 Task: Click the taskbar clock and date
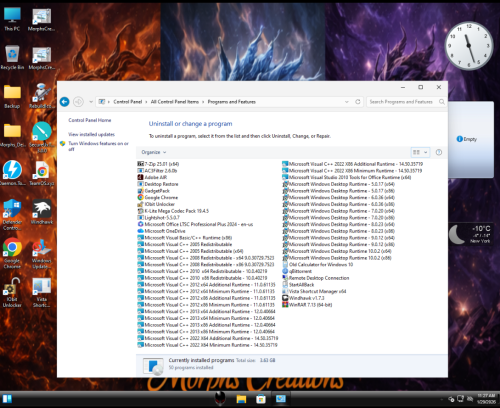486,399
